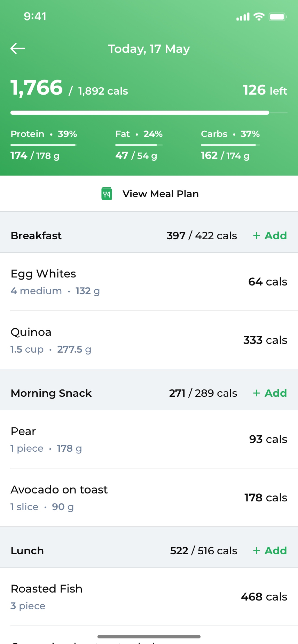Tap the Wi-Fi status icon
This screenshot has height=644, width=298.
click(x=259, y=17)
